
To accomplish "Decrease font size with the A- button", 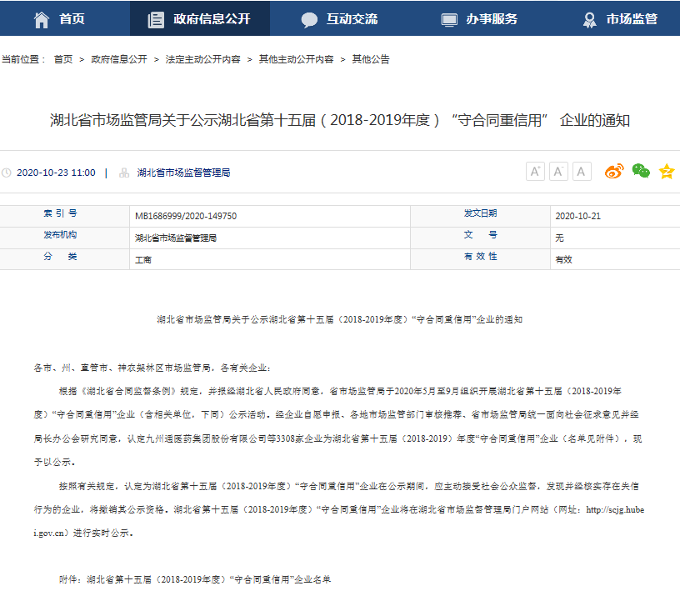I will point(557,171).
